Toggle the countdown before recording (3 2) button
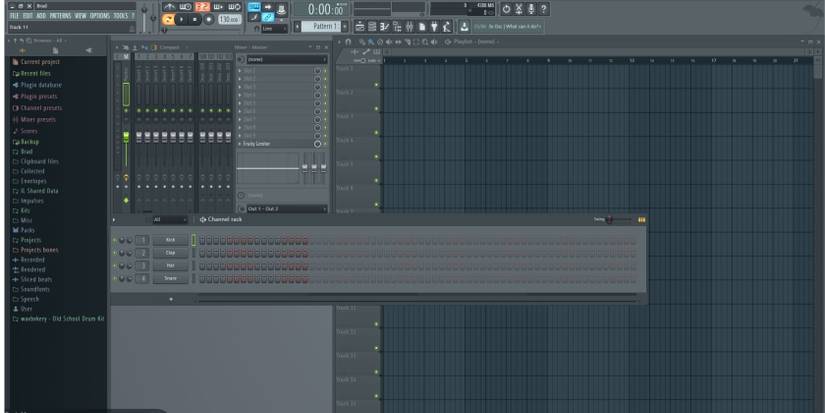 pyautogui.click(x=203, y=7)
